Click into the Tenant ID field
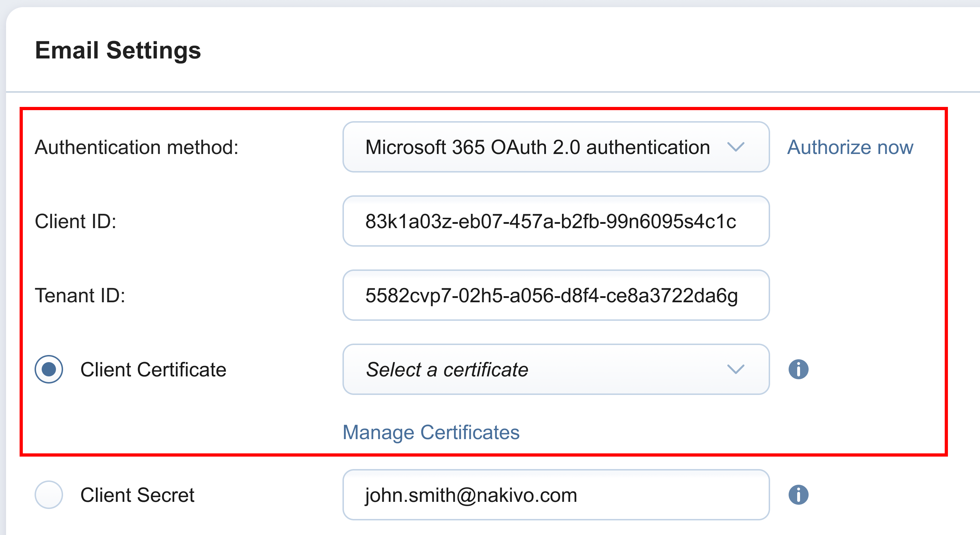 pyautogui.click(x=556, y=295)
